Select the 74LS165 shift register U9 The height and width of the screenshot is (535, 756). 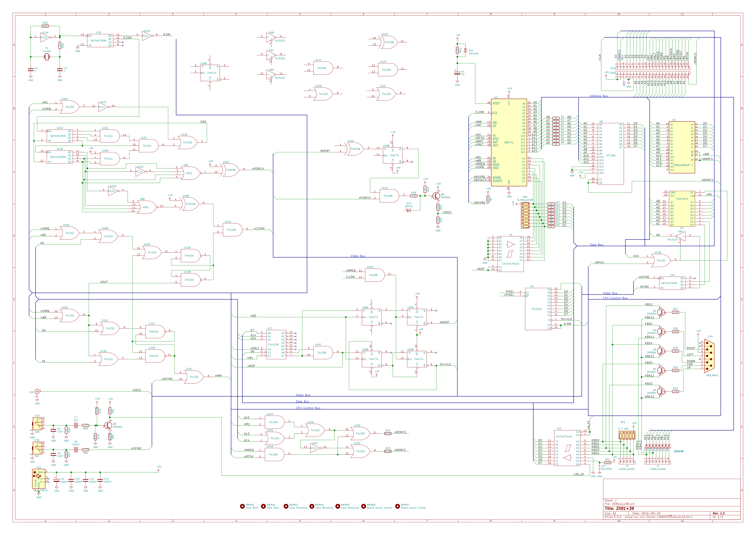click(x=538, y=309)
